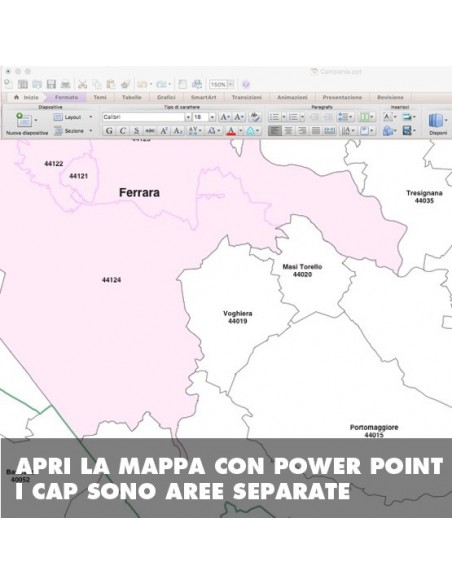This screenshot has width=452, height=584.
Task: Switch to the Temi tab
Action: pos(99,97)
